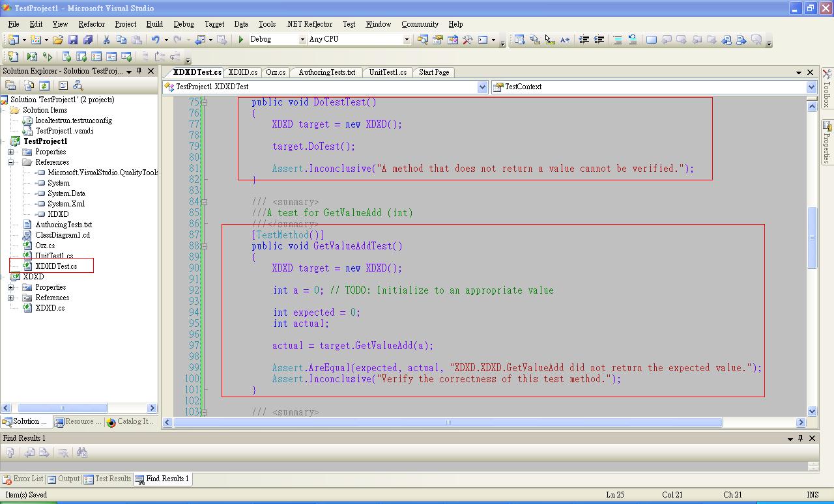Switch to the XDXD.cs tab

(x=243, y=72)
